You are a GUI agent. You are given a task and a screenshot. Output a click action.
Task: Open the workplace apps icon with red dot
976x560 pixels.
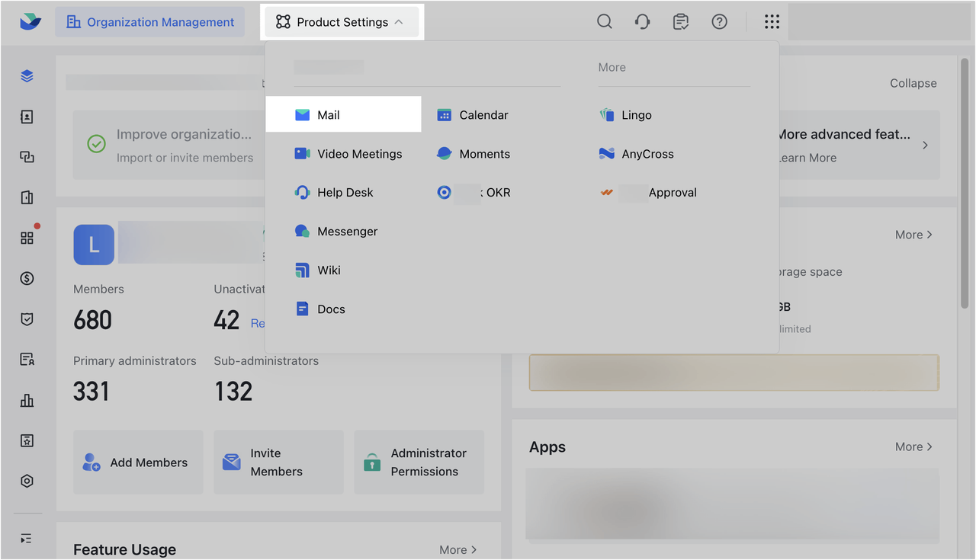(27, 237)
